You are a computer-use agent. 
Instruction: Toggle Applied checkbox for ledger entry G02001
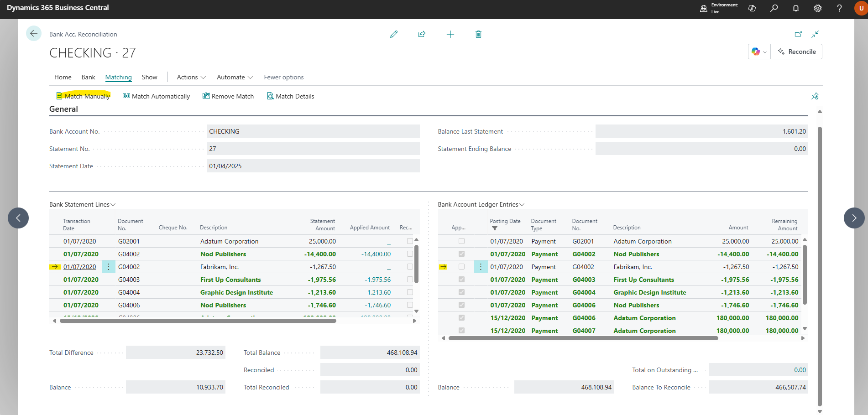[x=461, y=241]
